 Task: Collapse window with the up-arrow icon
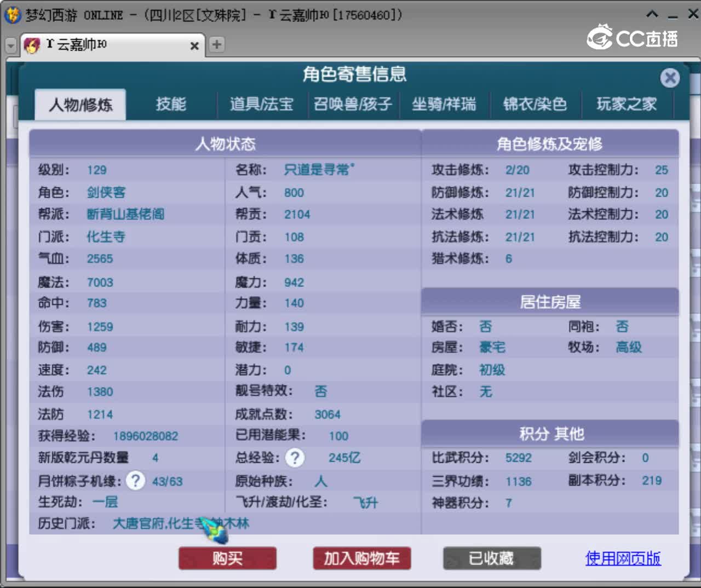(652, 14)
